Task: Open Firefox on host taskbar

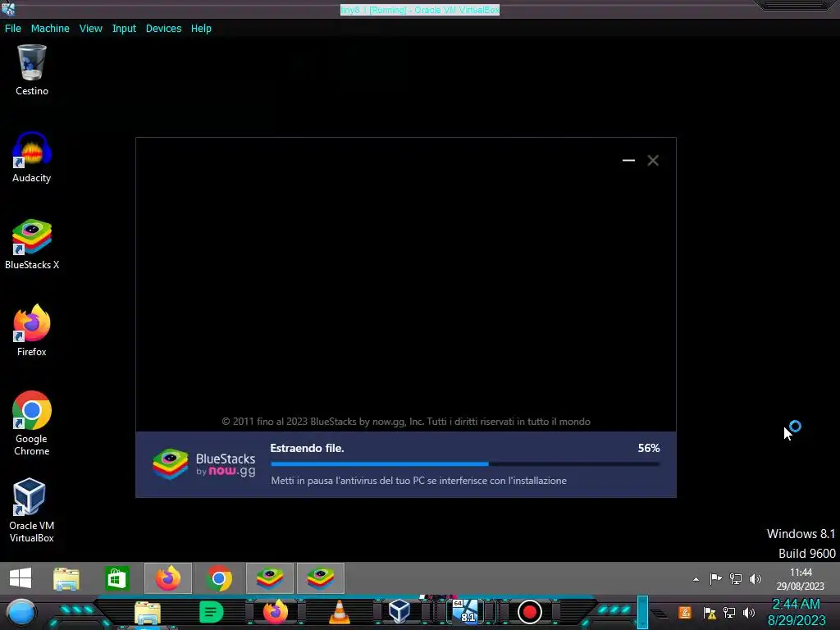Action: tap(276, 612)
